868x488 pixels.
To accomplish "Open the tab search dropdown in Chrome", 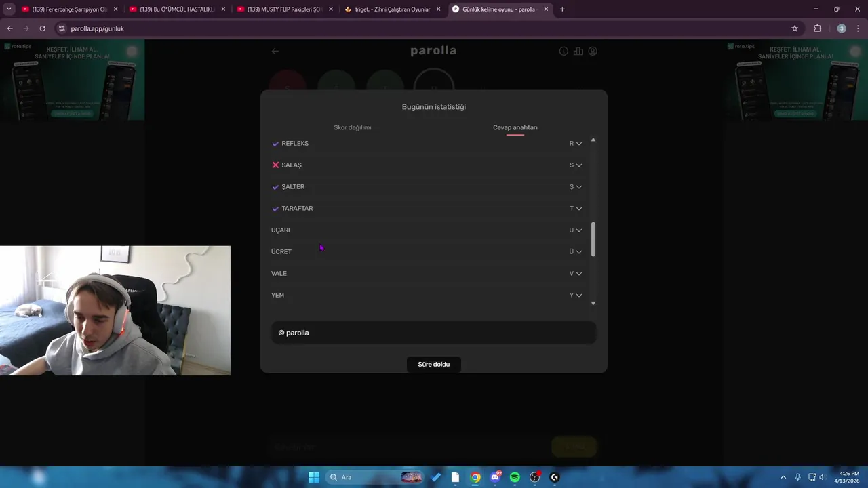I will pyautogui.click(x=9, y=9).
